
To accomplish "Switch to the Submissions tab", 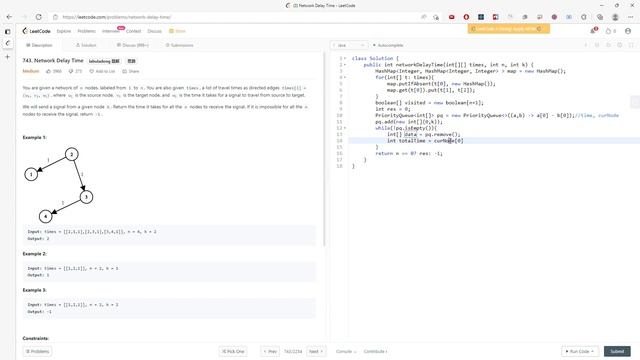I will [180, 45].
